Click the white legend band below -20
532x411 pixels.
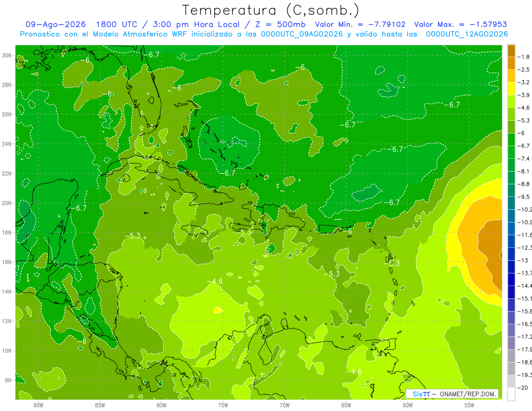511,394
